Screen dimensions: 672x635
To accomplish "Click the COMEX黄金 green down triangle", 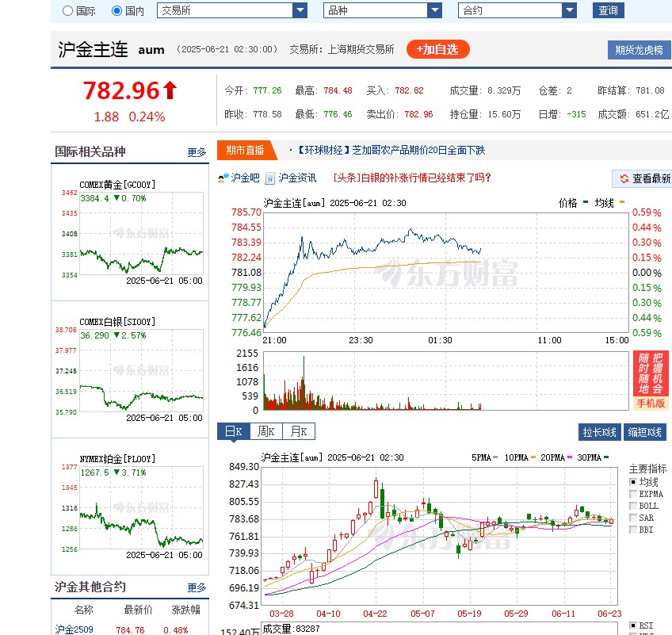I will [x=116, y=197].
